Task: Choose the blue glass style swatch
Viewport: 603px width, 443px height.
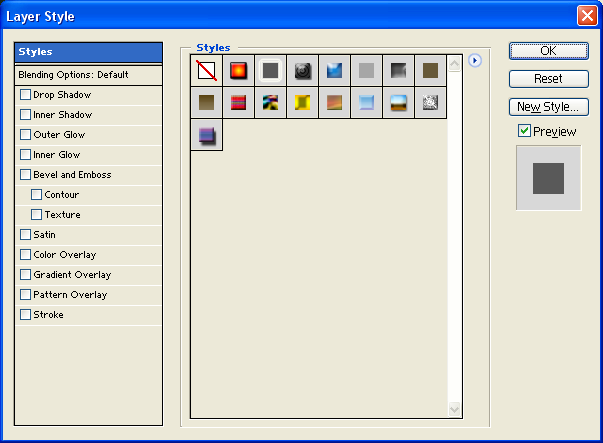Action: (334, 70)
